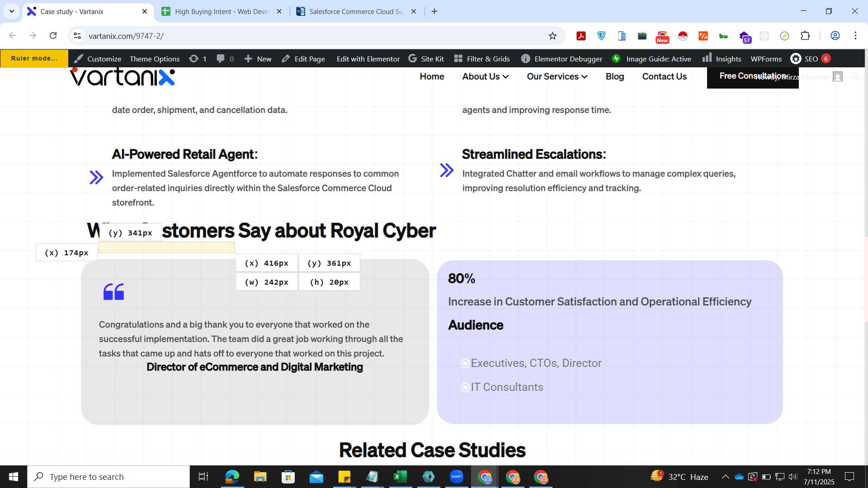Click New in the admin bar
Viewport: 868px width, 488px height.
(x=258, y=59)
